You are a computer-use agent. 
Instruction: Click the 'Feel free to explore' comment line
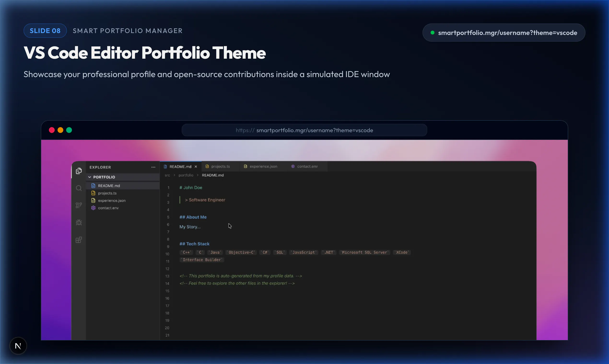tap(237, 283)
